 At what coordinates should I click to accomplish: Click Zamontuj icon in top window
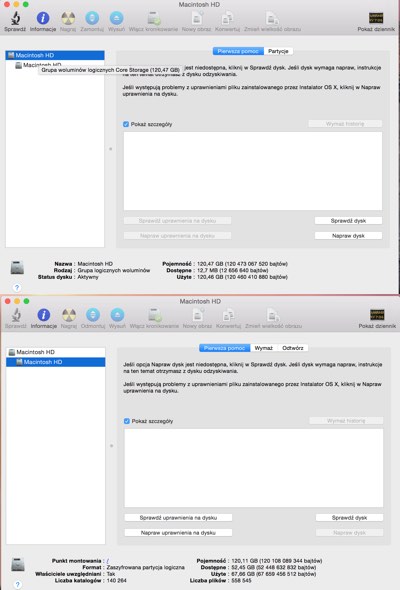pyautogui.click(x=92, y=18)
